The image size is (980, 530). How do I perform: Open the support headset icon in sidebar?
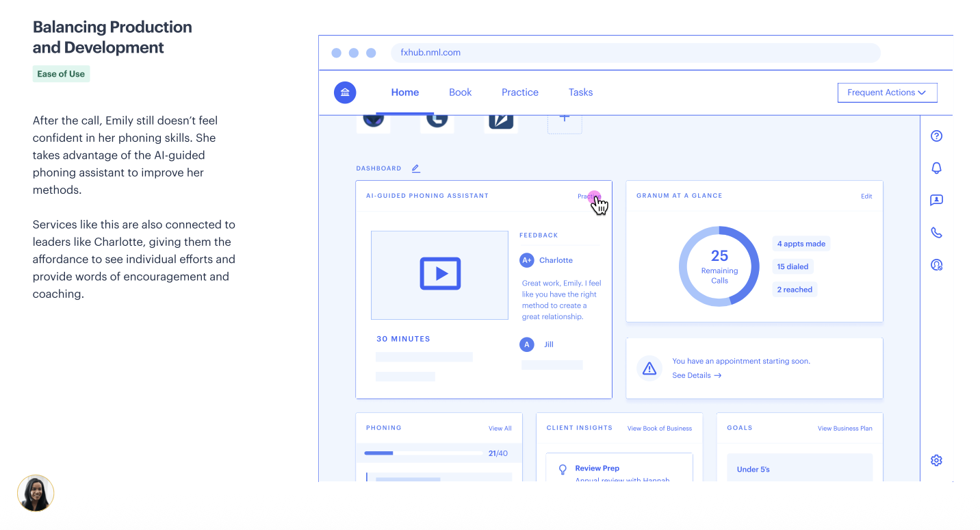click(x=937, y=264)
